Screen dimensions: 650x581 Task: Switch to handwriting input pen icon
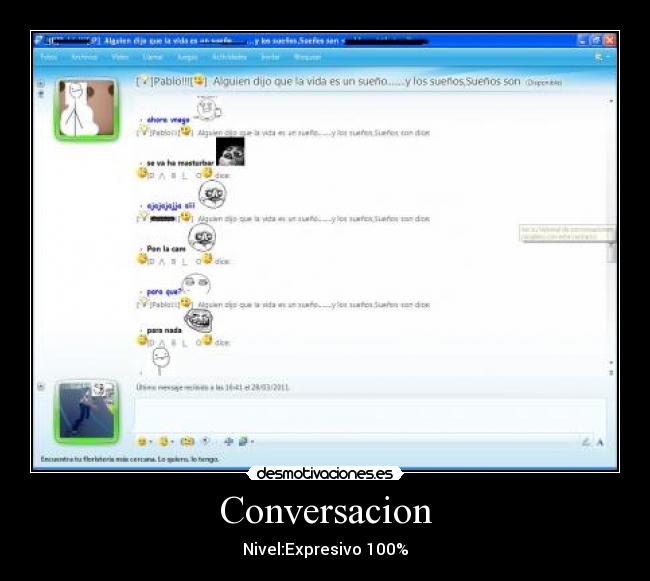point(586,442)
